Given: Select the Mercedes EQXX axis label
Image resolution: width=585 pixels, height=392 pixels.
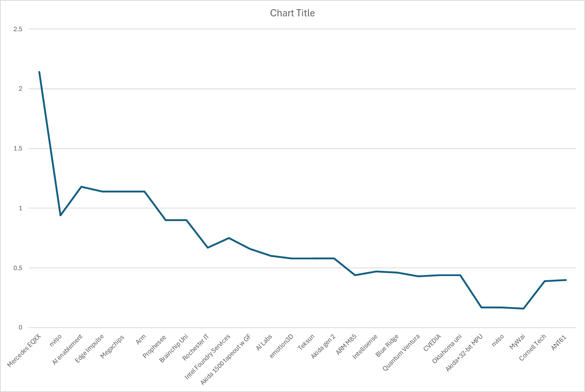Looking at the screenshot, I should [24, 351].
